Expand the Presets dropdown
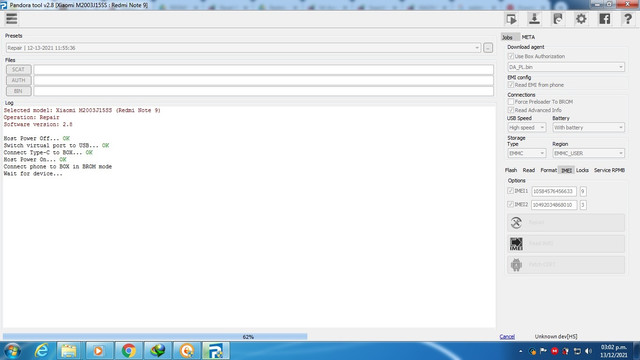The width and height of the screenshot is (640, 360). pos(243,48)
